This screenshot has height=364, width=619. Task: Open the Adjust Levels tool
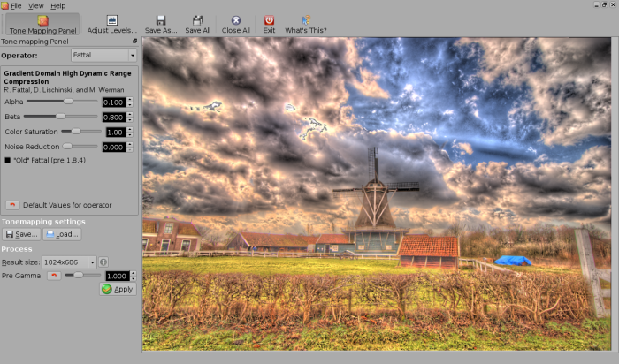[x=111, y=24]
